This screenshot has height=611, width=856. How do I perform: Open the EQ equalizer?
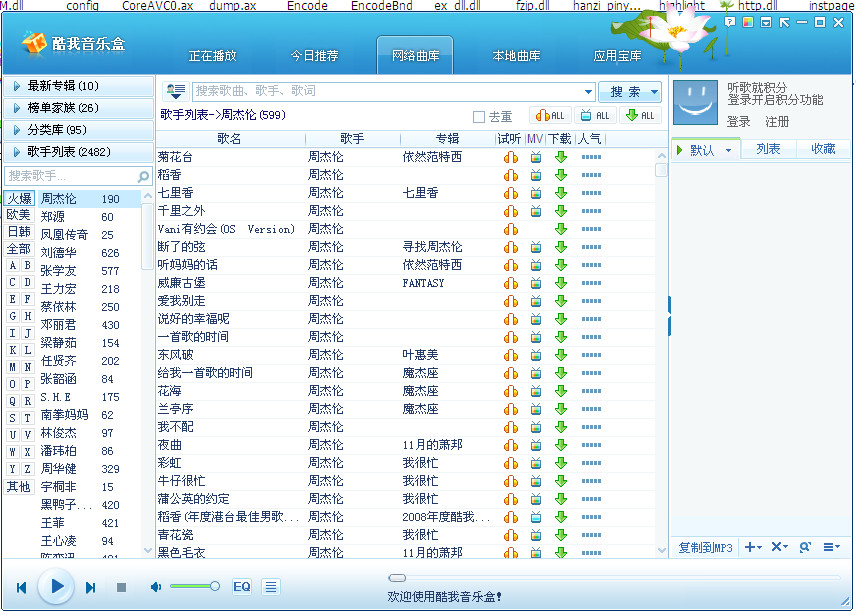[242, 587]
